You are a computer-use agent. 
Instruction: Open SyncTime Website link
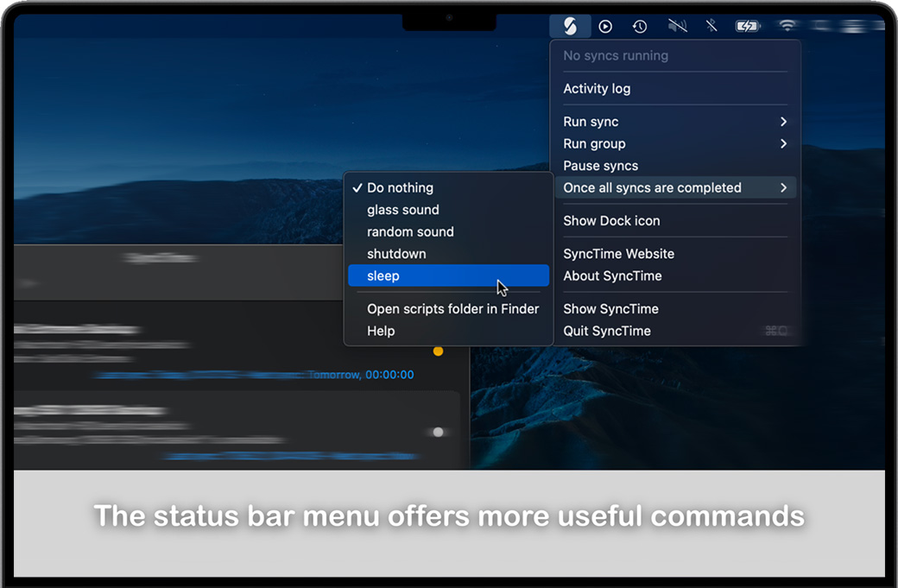[x=618, y=254]
